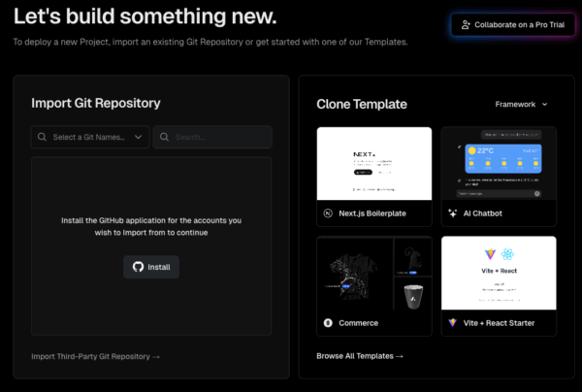Screen dimensions: 582x392
Task: Select the Commerce template title
Action: coord(358,323)
